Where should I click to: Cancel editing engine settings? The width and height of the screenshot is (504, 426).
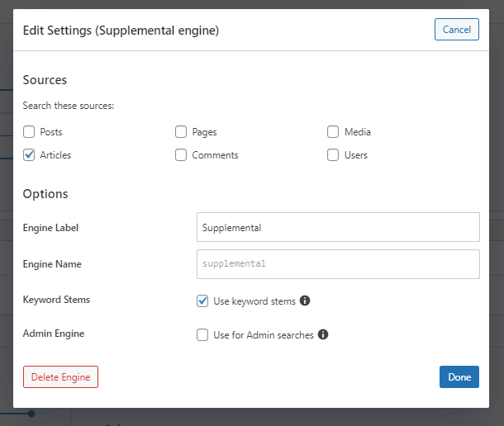pos(457,30)
